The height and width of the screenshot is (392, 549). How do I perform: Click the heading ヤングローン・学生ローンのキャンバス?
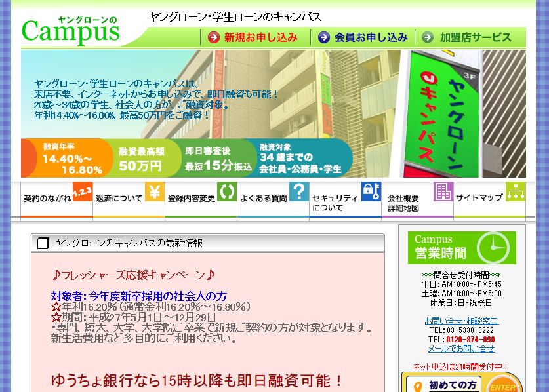(235, 17)
